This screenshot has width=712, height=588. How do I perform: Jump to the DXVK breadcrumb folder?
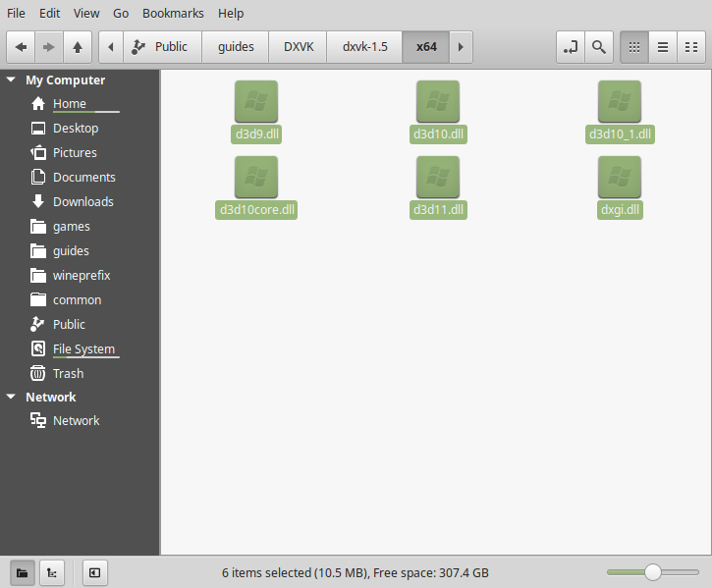(299, 47)
